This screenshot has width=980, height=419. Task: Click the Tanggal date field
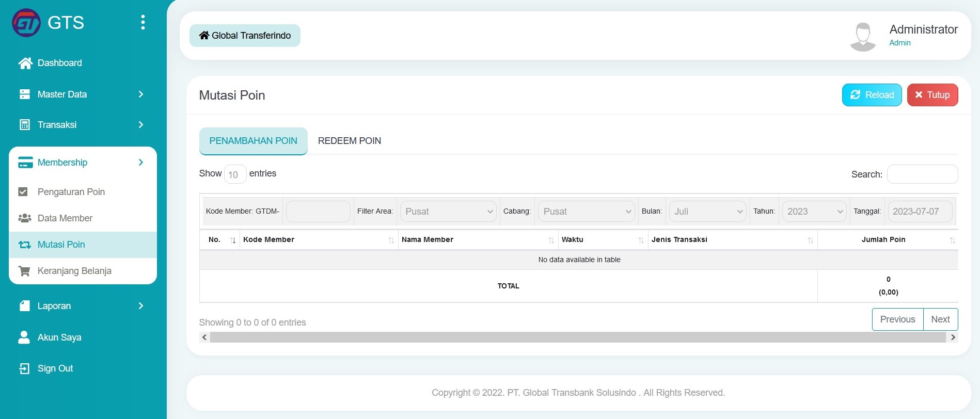point(920,212)
